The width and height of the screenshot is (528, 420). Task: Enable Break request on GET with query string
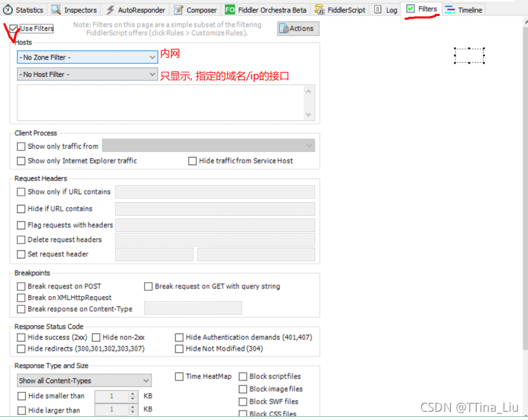tap(148, 287)
